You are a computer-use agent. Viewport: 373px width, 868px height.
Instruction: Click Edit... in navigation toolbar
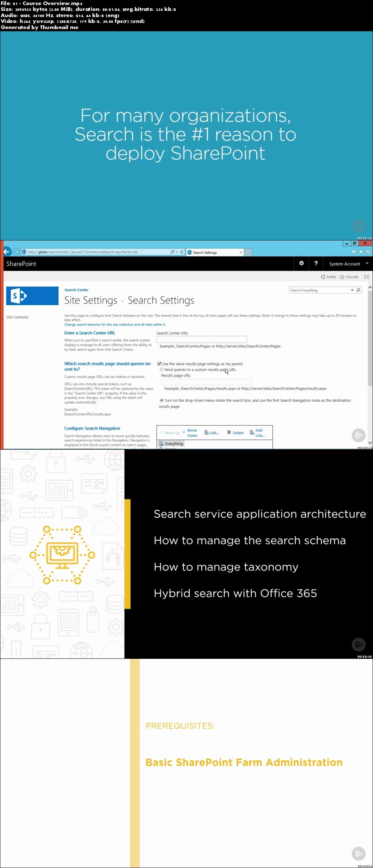click(x=212, y=433)
